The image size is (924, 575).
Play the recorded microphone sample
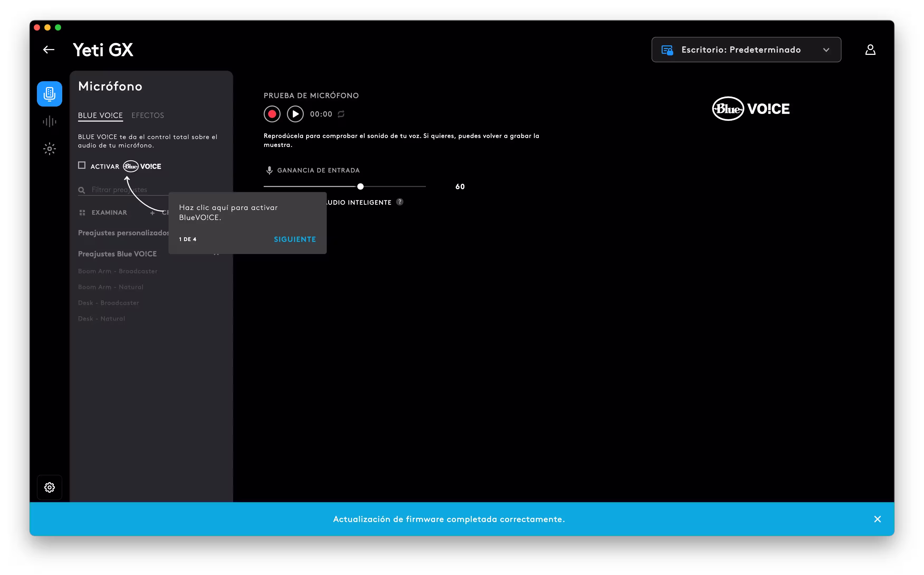click(295, 114)
